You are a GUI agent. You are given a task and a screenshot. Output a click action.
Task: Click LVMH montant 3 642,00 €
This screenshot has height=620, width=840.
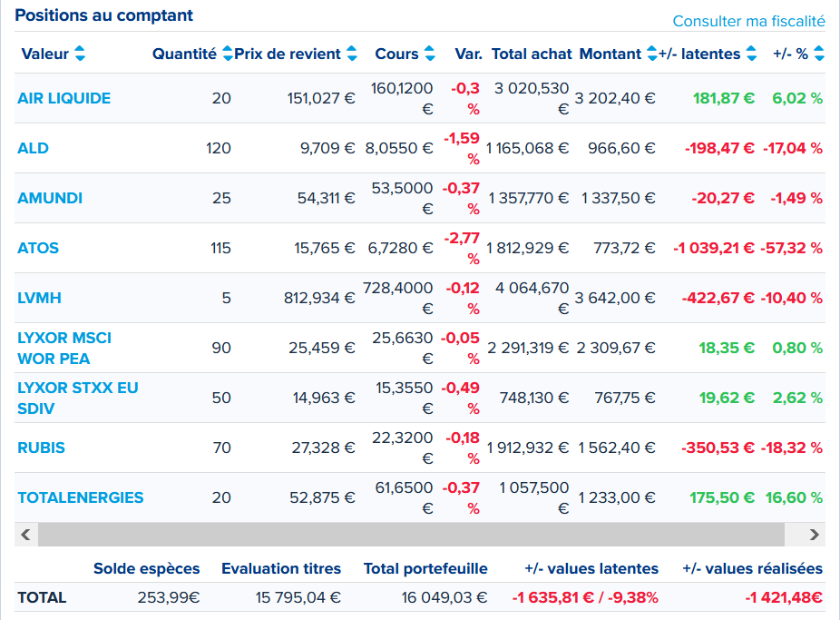[x=615, y=298]
